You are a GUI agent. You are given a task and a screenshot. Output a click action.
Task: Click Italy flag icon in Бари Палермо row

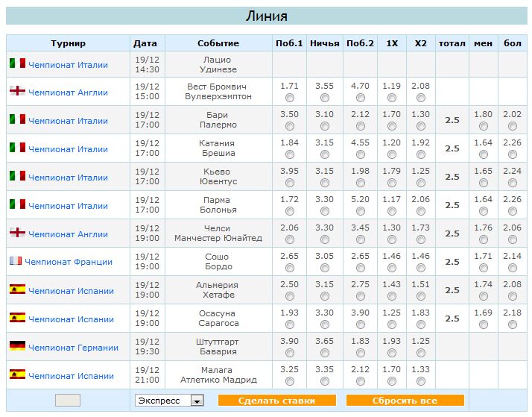[17, 119]
